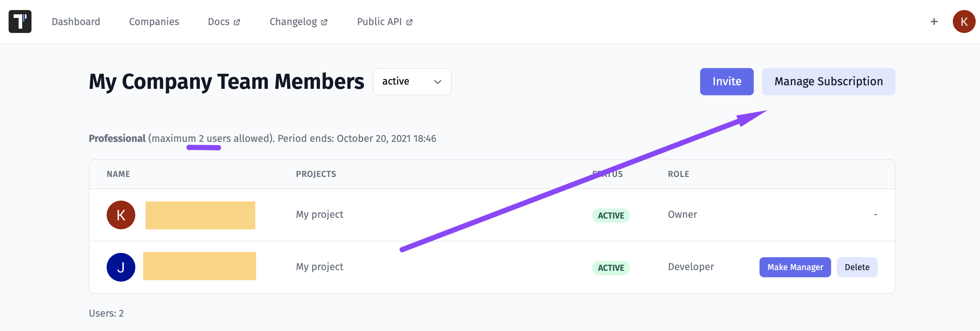Image resolution: width=980 pixels, height=331 pixels.
Task: Delete the Developer team member
Action: point(857,267)
